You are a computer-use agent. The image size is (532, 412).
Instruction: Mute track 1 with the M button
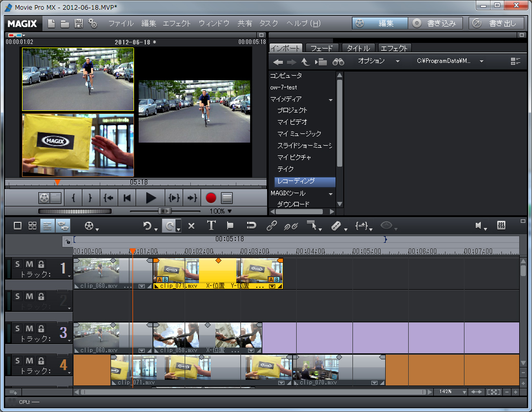30,264
